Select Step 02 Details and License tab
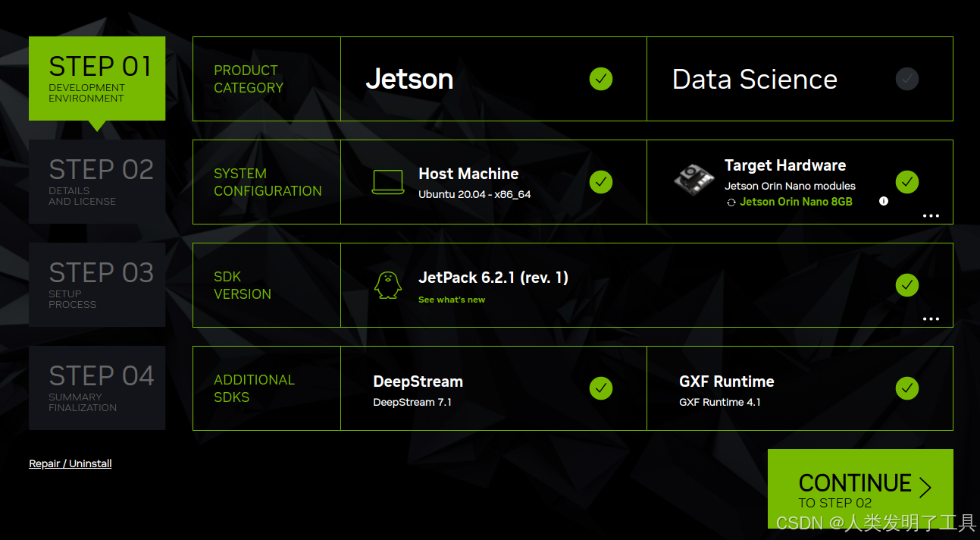980x540 pixels. (x=97, y=182)
